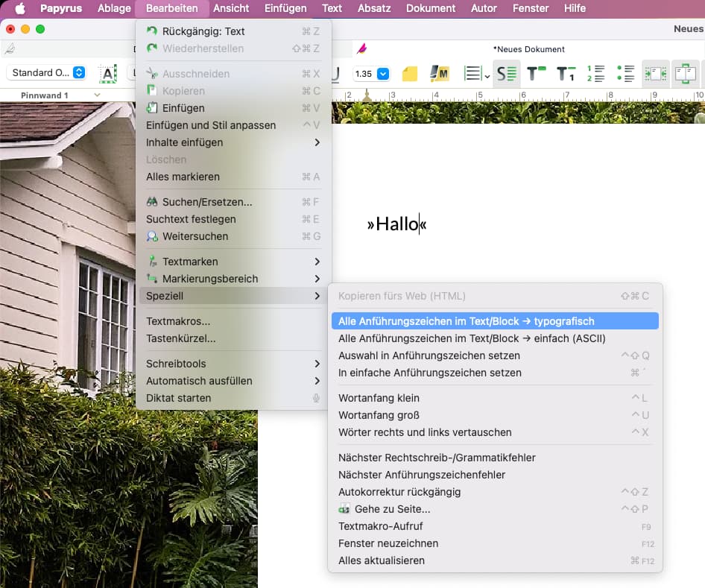This screenshot has width=705, height=588.
Task: Open the Standard paragraph style dropdown
Action: coord(46,73)
